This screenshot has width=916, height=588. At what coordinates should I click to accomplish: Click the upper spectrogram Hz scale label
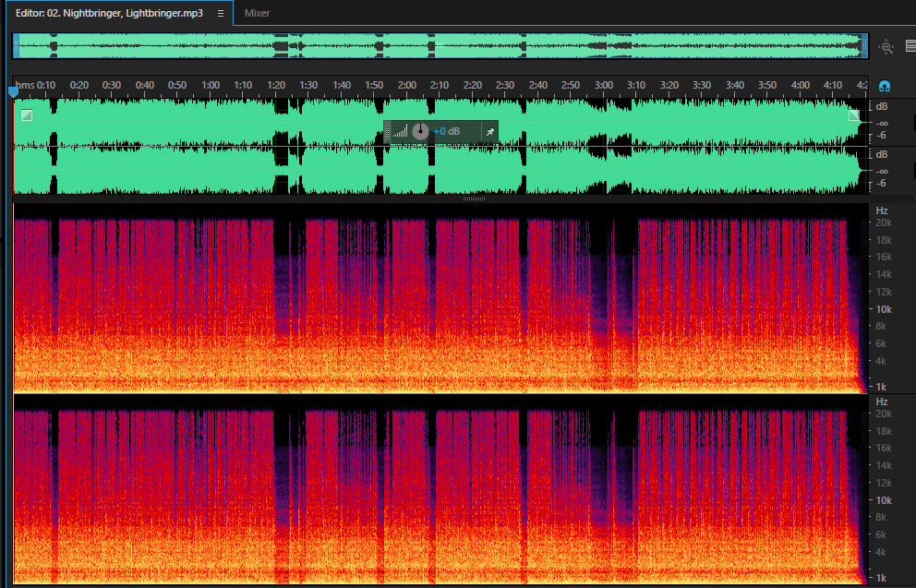[882, 210]
